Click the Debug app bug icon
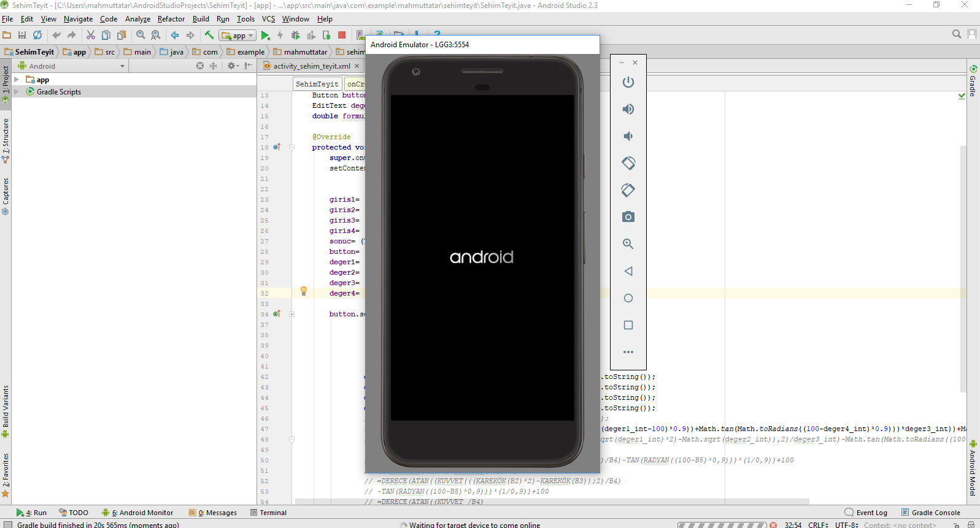980x528 pixels. click(295, 36)
